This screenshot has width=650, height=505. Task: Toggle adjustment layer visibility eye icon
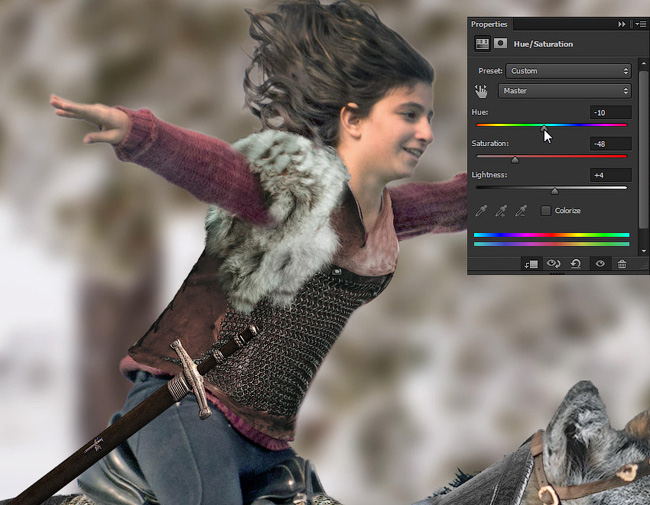point(600,264)
